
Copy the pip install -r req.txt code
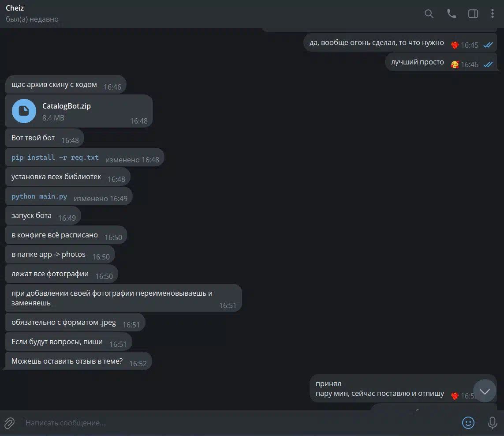pyautogui.click(x=55, y=158)
